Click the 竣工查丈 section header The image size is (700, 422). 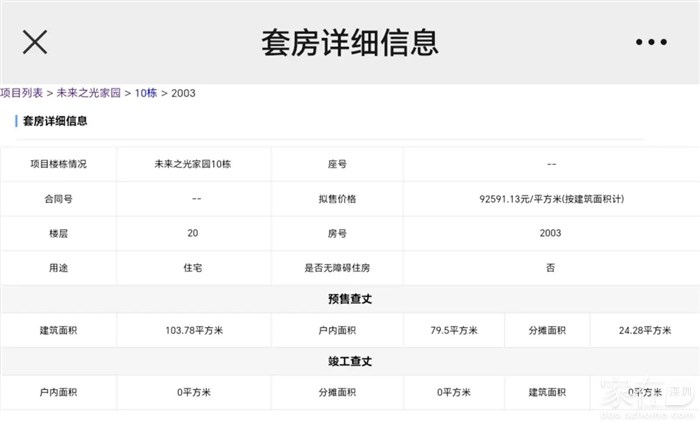coord(349,361)
